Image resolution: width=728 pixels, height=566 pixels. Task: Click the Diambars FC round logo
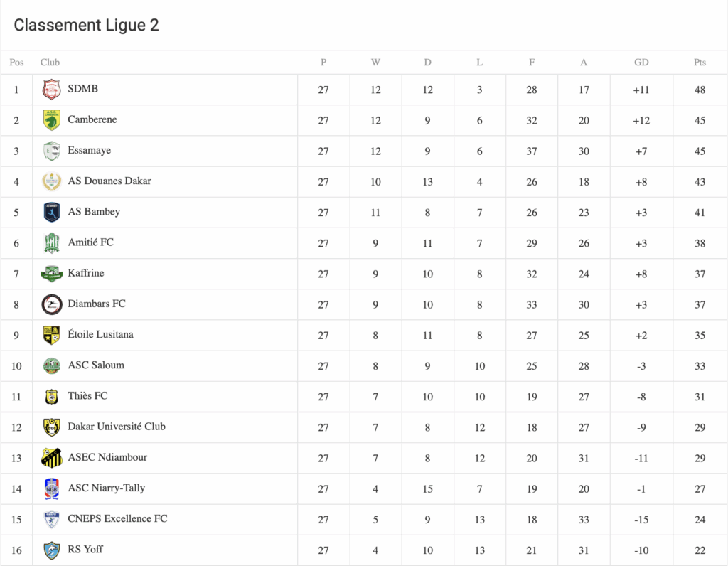coord(52,304)
